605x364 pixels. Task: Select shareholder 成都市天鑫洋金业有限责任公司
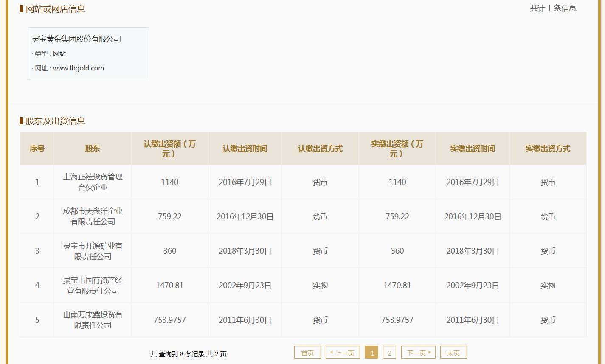click(x=93, y=216)
